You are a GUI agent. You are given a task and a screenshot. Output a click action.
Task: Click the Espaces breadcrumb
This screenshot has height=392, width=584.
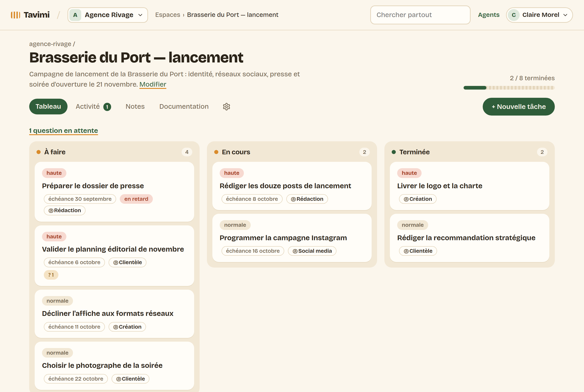click(168, 15)
